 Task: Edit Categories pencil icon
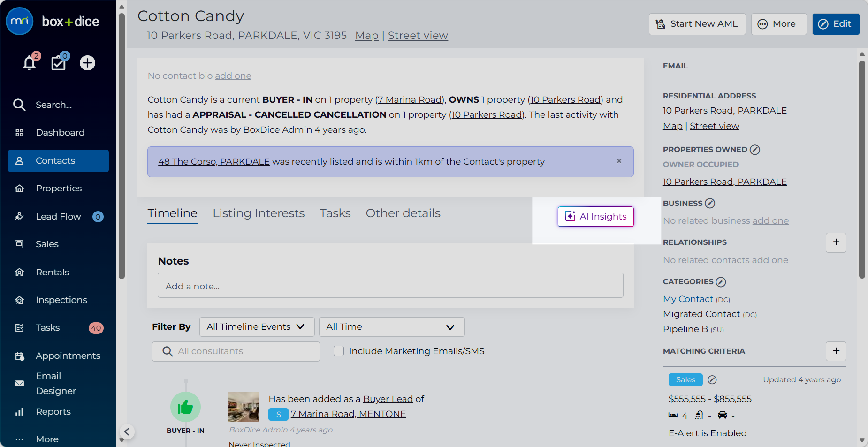click(721, 282)
